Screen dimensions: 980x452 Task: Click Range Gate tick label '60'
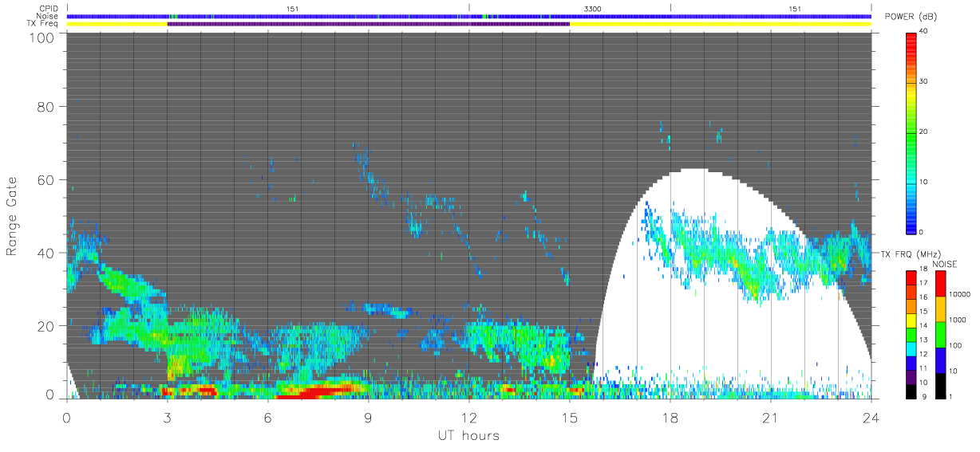[46, 179]
